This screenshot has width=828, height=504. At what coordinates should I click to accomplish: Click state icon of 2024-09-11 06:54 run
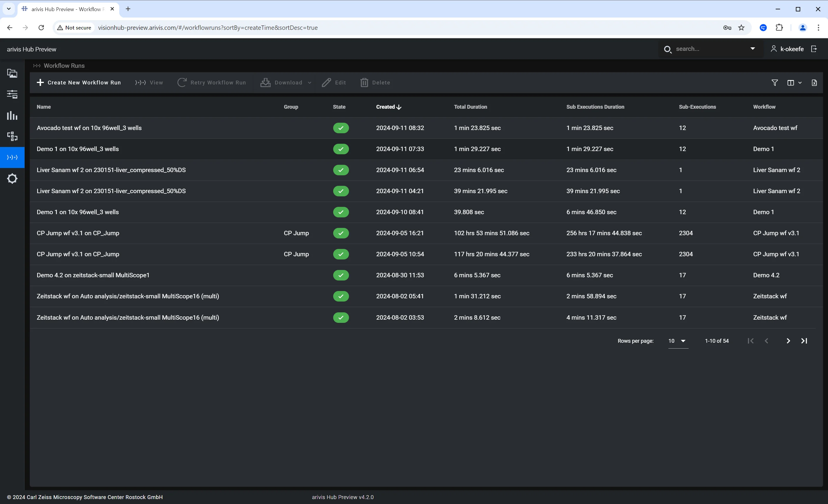(341, 170)
